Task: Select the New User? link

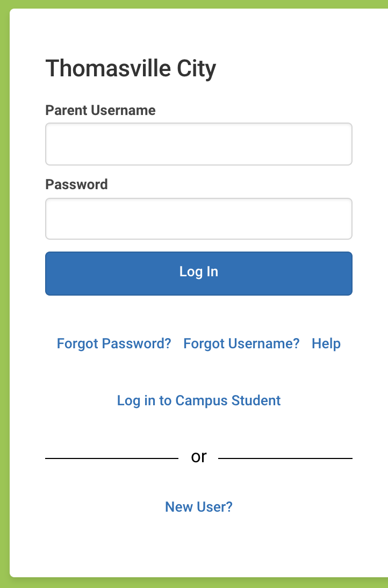Action: 199,507
